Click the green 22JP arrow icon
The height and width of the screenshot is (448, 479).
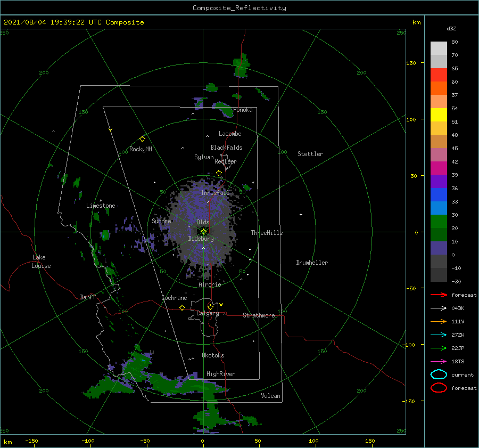(x=439, y=348)
